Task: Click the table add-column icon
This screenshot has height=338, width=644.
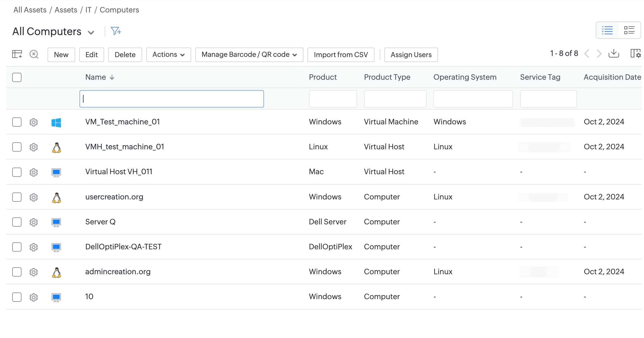Action: [17, 54]
